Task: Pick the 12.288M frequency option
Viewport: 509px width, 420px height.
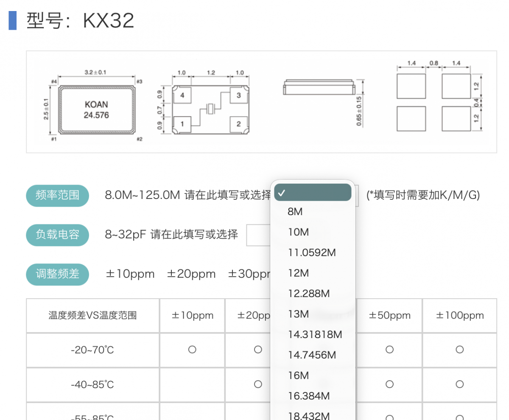Action: (x=308, y=294)
